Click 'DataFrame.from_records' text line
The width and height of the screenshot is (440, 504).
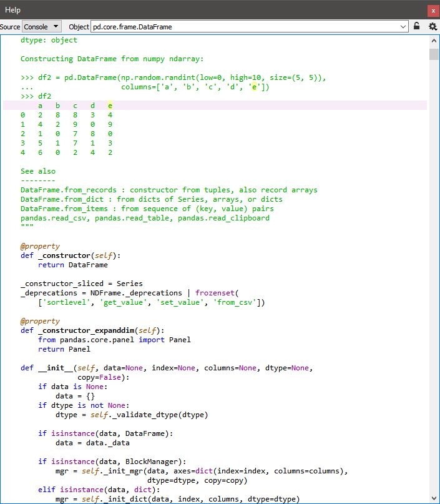[169, 190]
